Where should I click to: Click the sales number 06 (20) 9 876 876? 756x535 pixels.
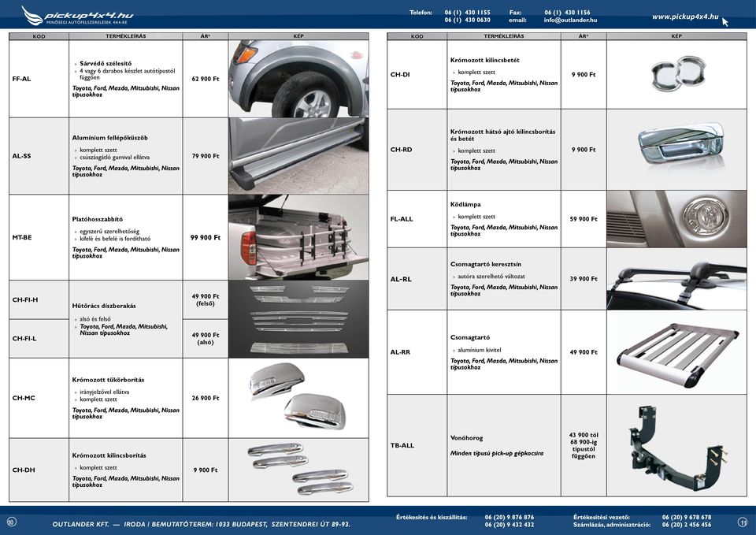point(510,517)
